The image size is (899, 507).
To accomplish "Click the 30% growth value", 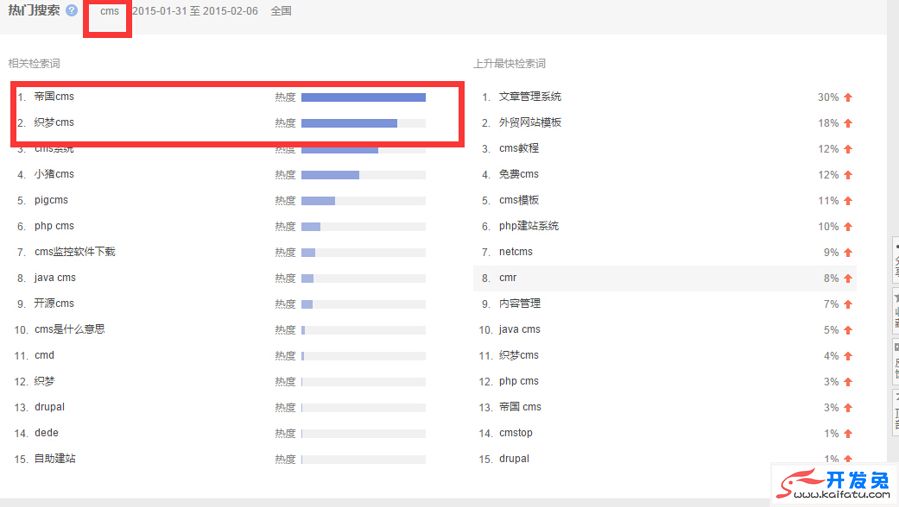I will [828, 98].
